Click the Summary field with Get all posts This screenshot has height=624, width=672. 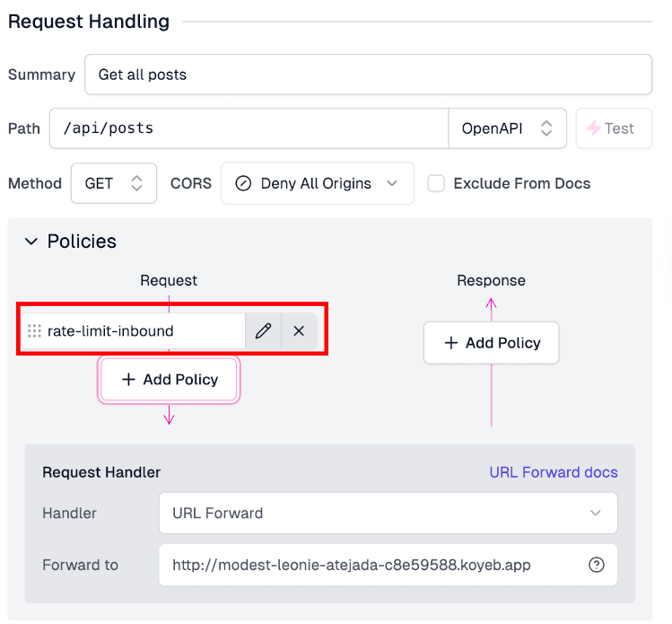(x=368, y=75)
